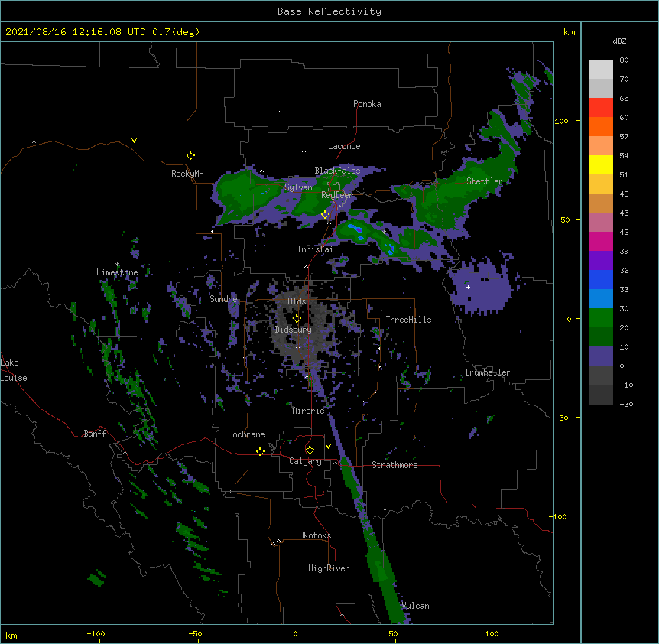The image size is (659, 644).
Task: Click the dBZ legend heading
Action: coord(619,41)
